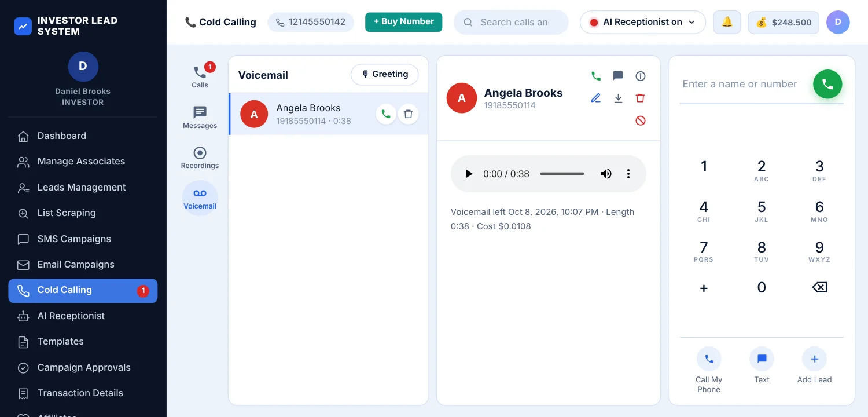The width and height of the screenshot is (868, 417).
Task: Play the 0:38 voicemail audio
Action: [x=469, y=174]
